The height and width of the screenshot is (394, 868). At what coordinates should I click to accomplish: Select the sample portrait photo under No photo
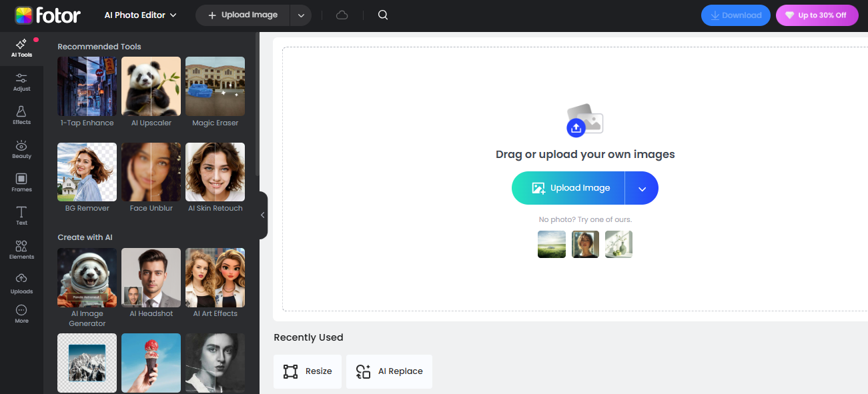point(585,244)
